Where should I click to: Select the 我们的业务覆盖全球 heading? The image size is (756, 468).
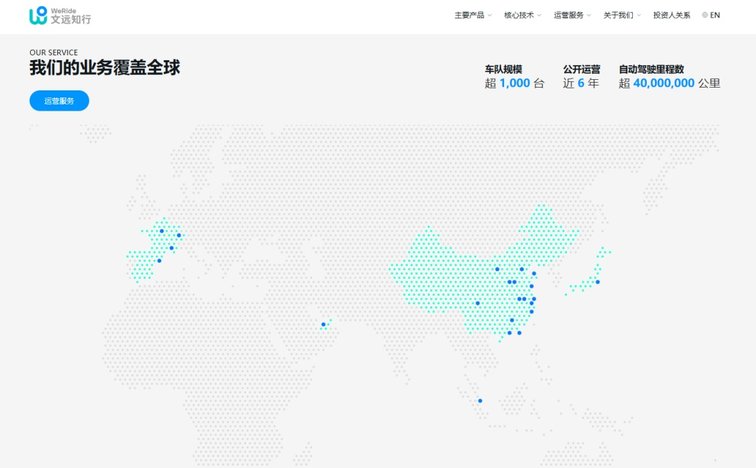click(105, 67)
